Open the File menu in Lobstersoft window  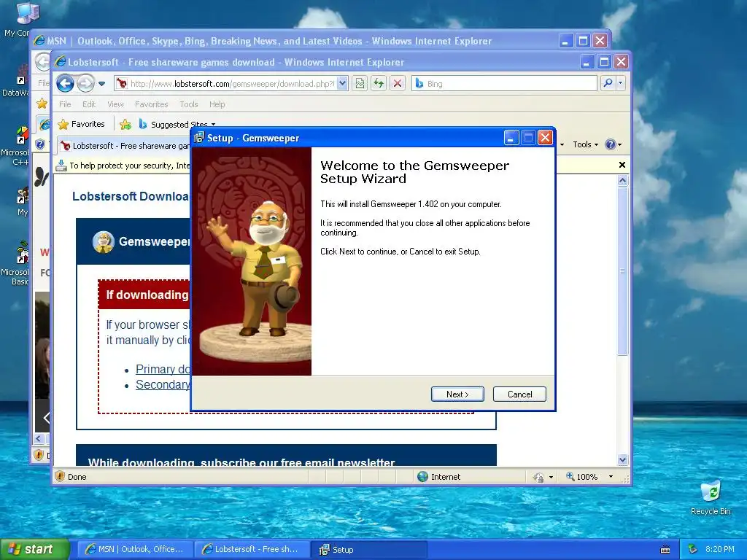(x=65, y=104)
